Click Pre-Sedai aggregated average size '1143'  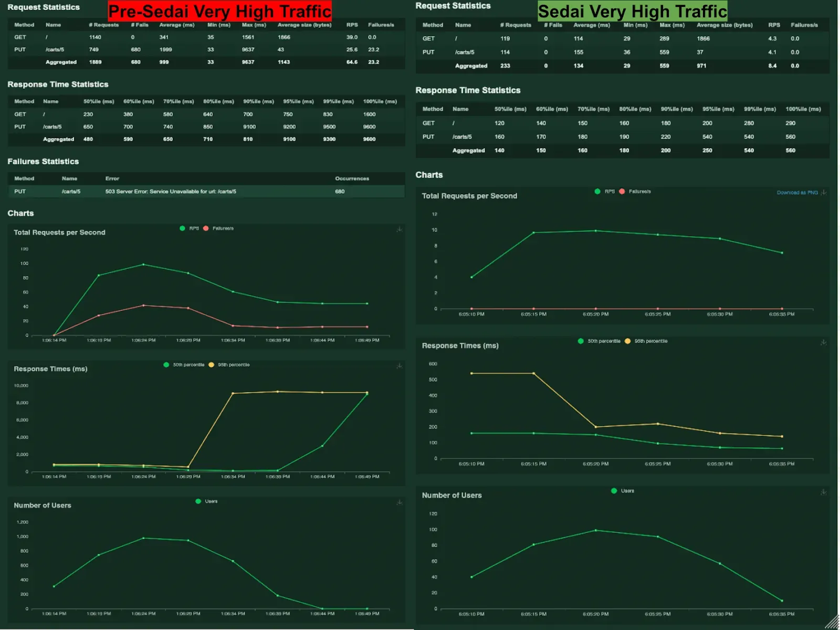point(283,62)
